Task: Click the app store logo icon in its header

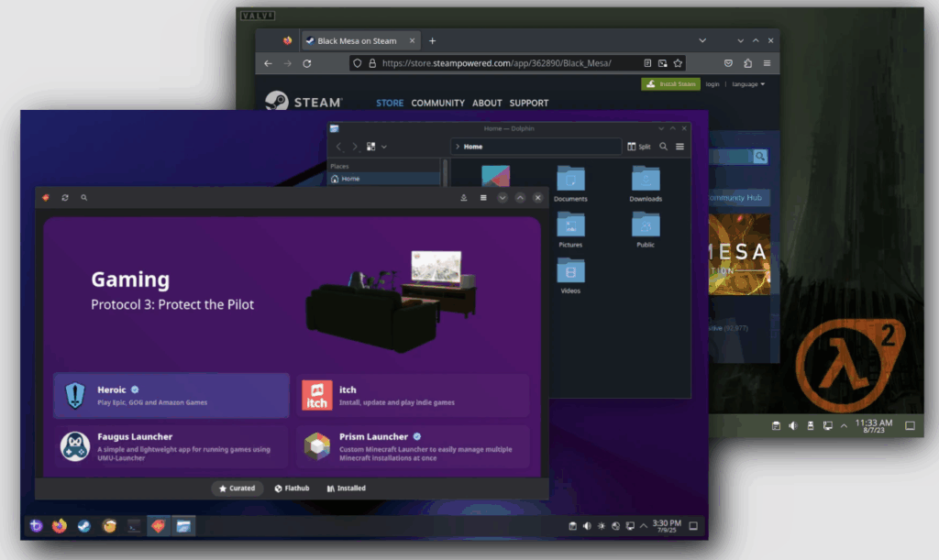Action: tap(46, 197)
